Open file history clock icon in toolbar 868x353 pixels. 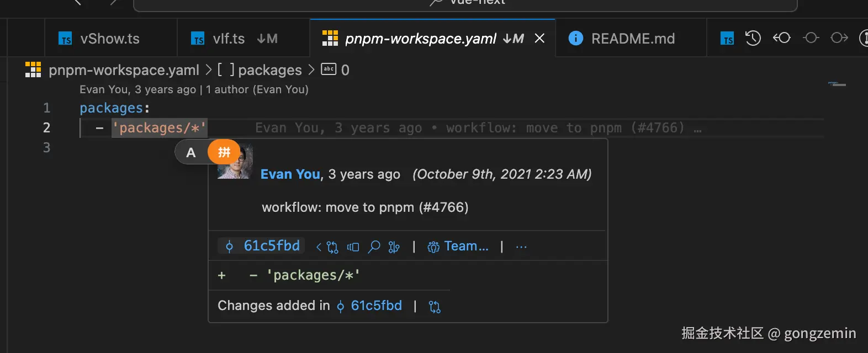pyautogui.click(x=753, y=38)
